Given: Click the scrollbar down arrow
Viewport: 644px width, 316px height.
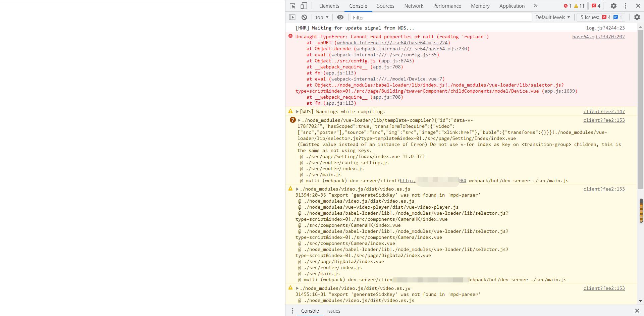Looking at the screenshot, I should point(641,301).
